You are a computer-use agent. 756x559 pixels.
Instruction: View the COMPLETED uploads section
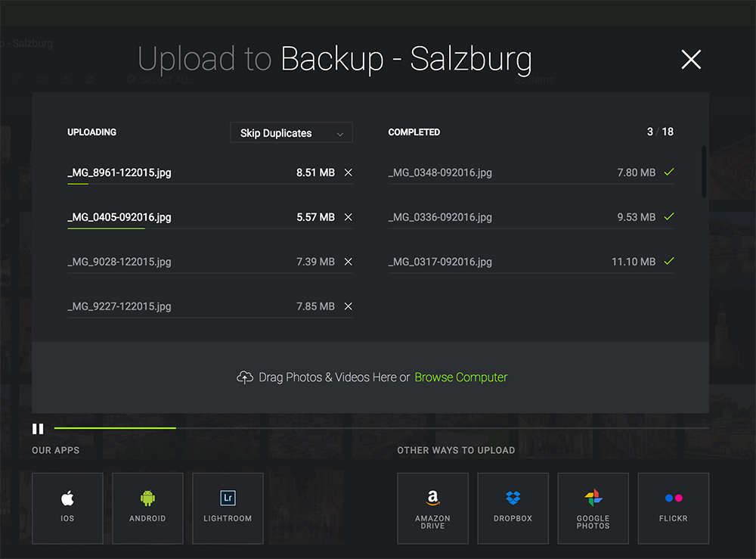pyautogui.click(x=414, y=132)
